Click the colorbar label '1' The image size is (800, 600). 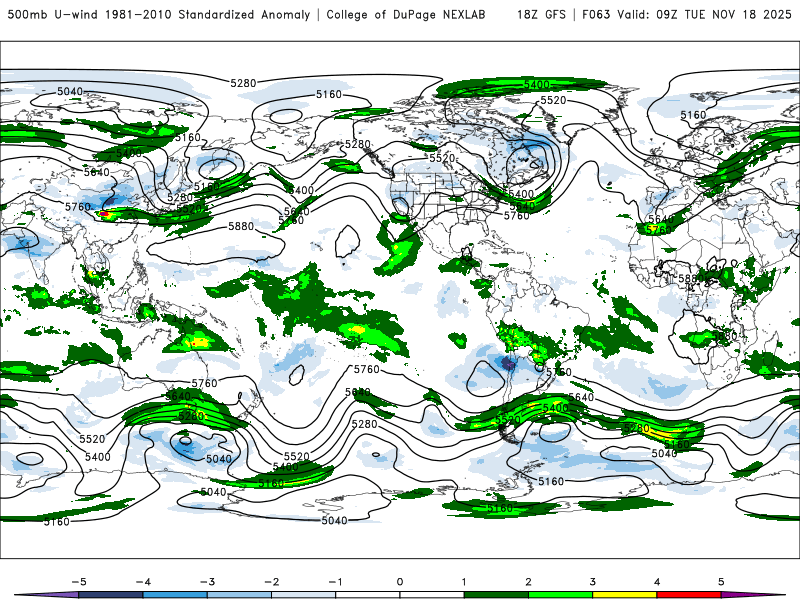464,582
